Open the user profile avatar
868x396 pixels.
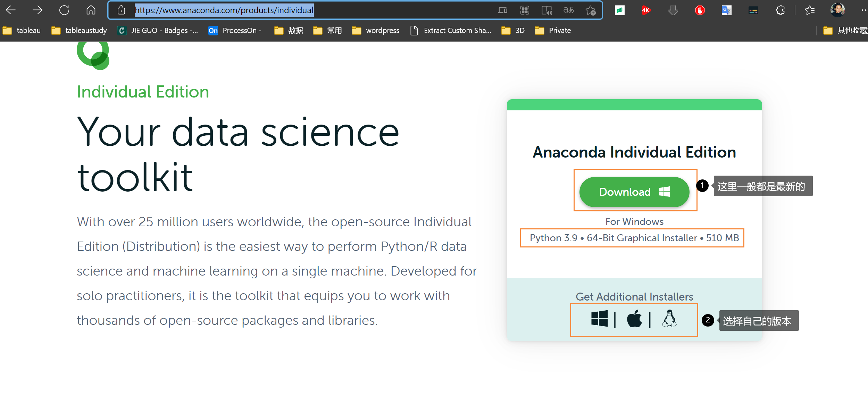(x=837, y=10)
